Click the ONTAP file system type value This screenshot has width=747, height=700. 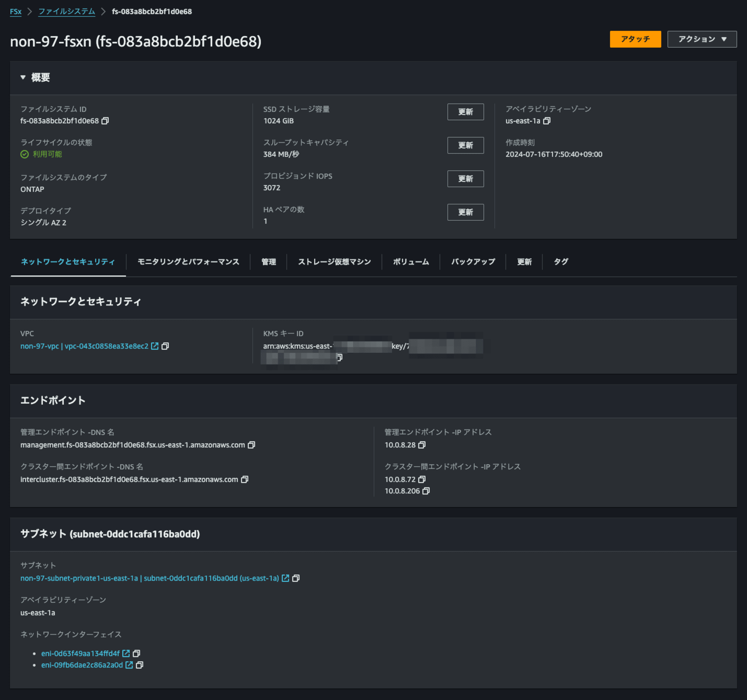pyautogui.click(x=32, y=189)
